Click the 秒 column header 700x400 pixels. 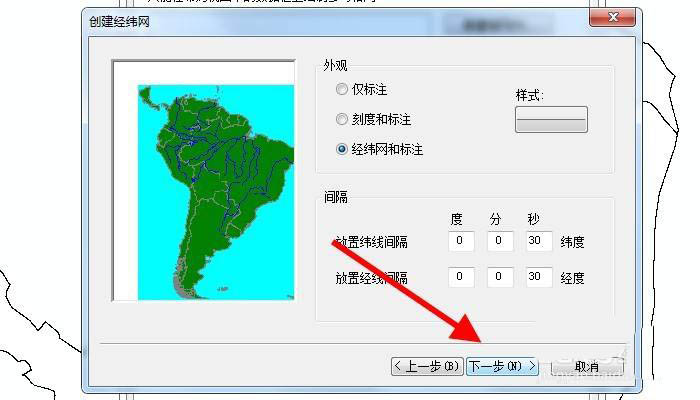[x=533, y=219]
